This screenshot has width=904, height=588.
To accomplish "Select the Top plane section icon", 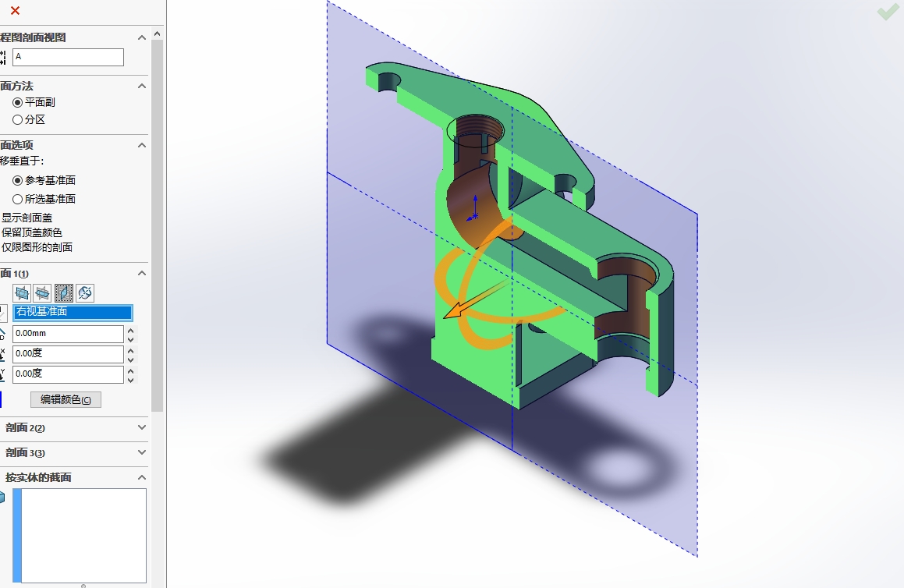I will pyautogui.click(x=43, y=293).
